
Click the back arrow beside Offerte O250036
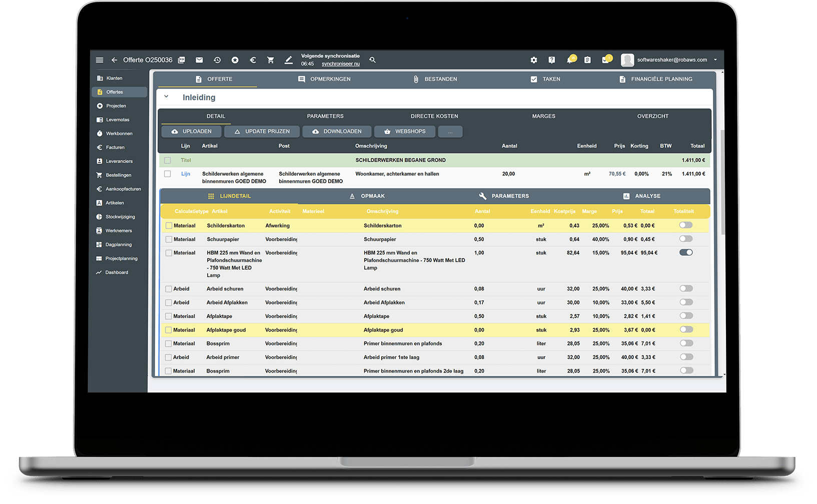pyautogui.click(x=114, y=60)
